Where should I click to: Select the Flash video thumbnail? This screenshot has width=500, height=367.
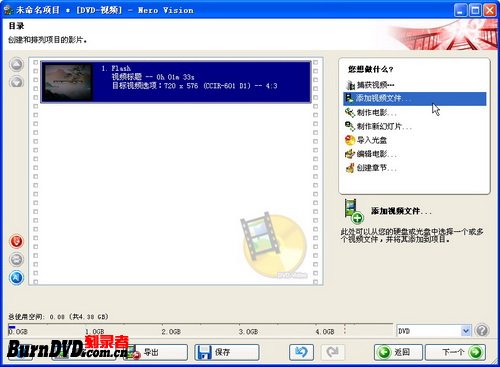click(x=69, y=82)
